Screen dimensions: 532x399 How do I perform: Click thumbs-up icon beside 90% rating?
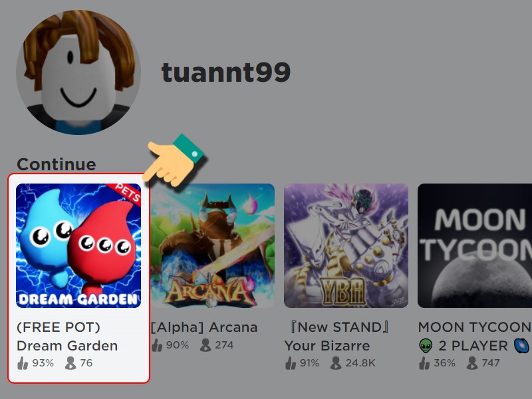coord(157,345)
